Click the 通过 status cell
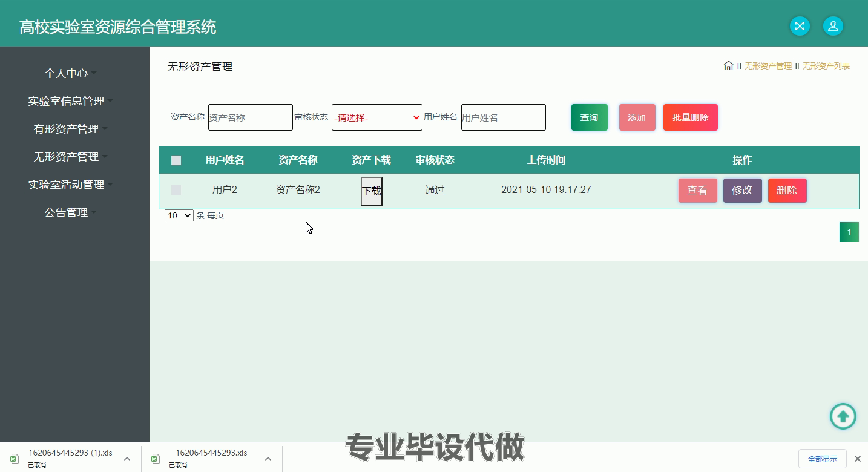Screen dimensions: 868x472 (x=435, y=190)
